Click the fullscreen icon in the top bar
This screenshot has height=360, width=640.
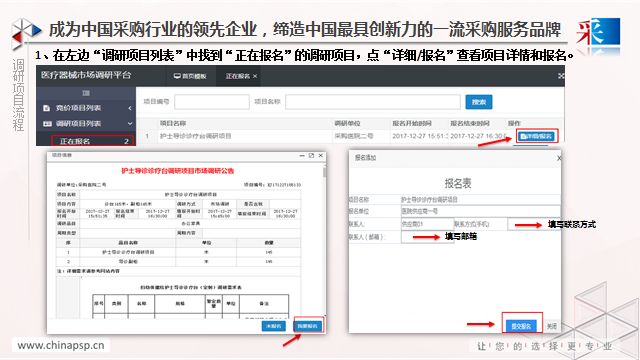561,76
